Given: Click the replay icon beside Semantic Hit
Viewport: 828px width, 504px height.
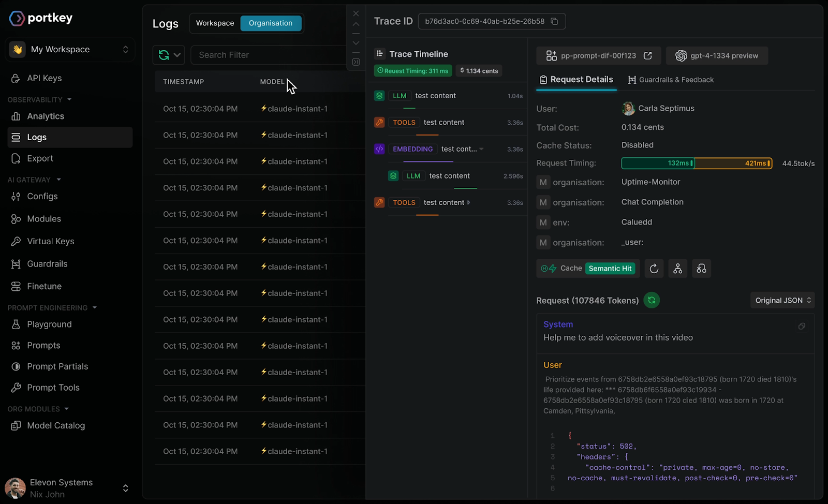Looking at the screenshot, I should click(x=654, y=269).
